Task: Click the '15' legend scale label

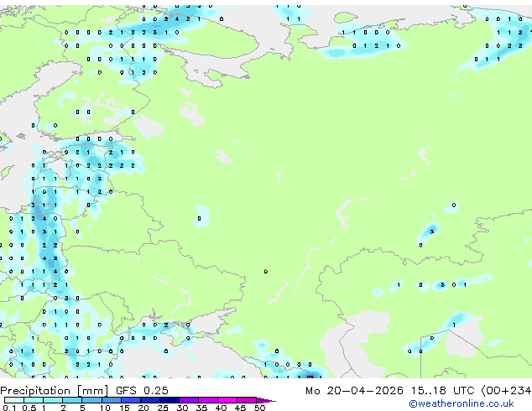Action: click(x=124, y=408)
